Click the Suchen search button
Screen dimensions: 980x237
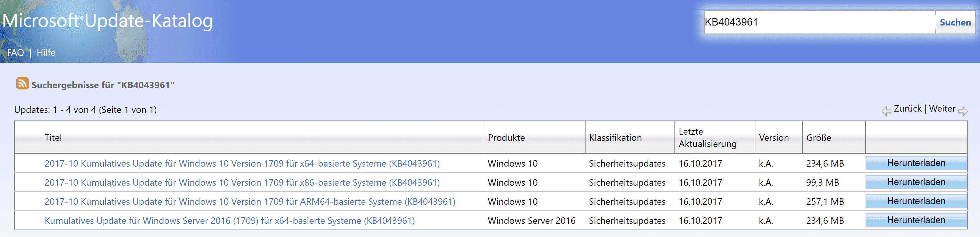click(955, 22)
